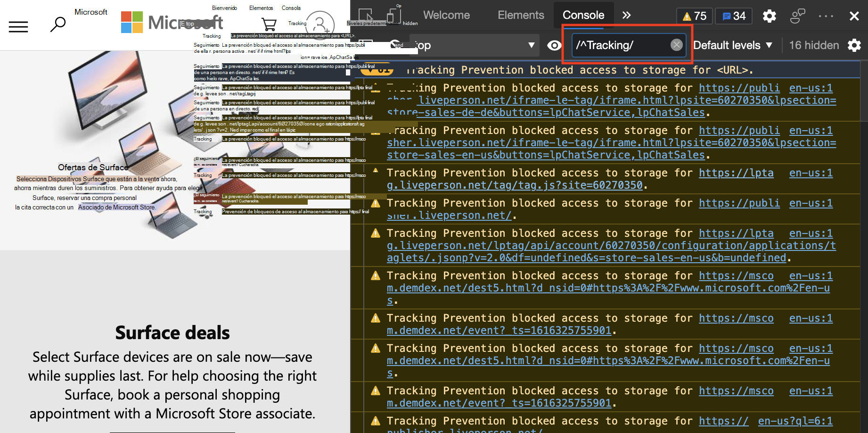This screenshot has height=433, width=868.
Task: Open en-us:1 source on store-sales-de-de row
Action: click(x=811, y=88)
